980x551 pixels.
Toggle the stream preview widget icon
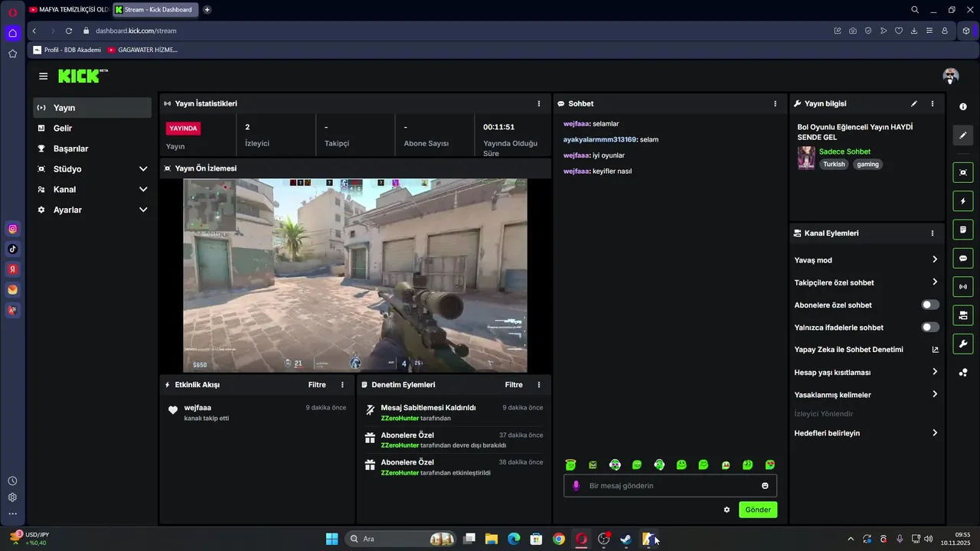[963, 173]
